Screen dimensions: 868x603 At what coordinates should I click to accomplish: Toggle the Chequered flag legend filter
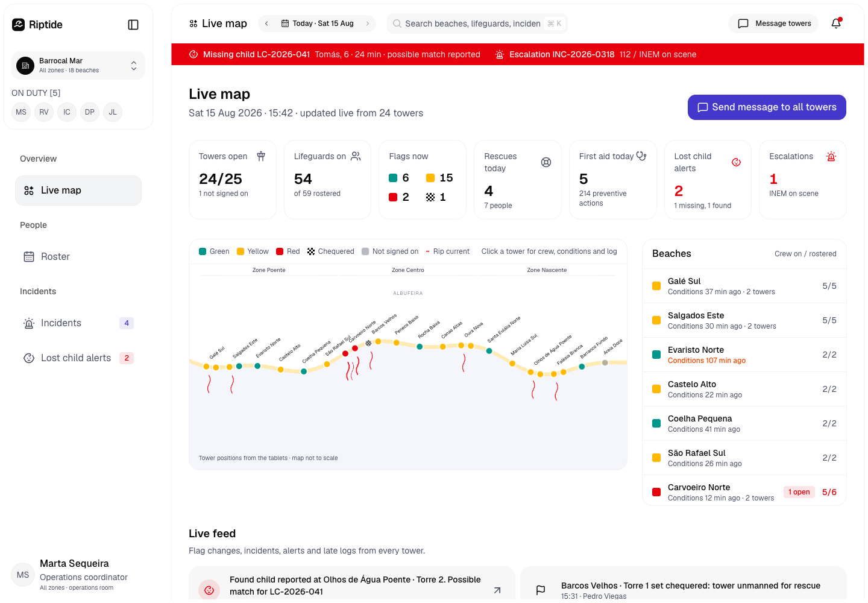click(x=331, y=251)
